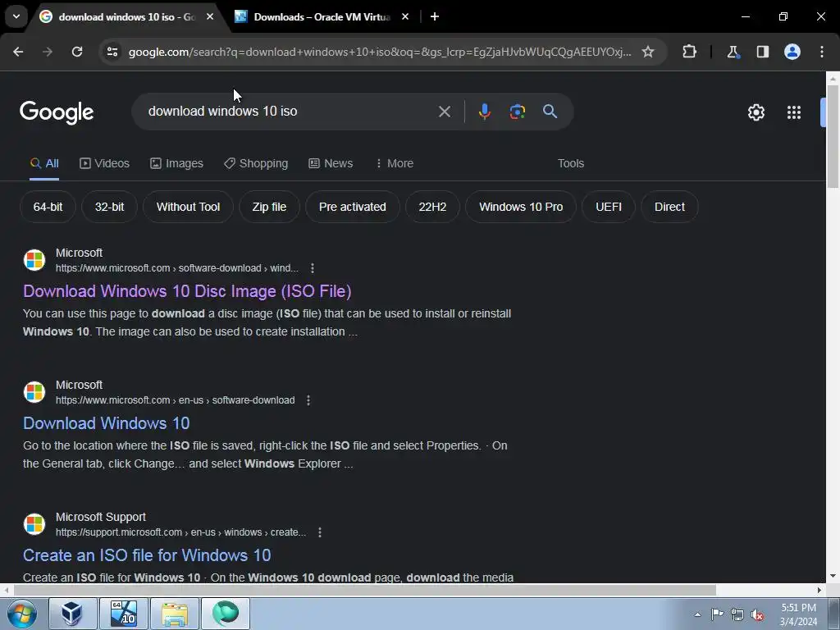This screenshot has height=630, width=840.
Task: Open Action Center flag in tray
Action: coord(717,614)
